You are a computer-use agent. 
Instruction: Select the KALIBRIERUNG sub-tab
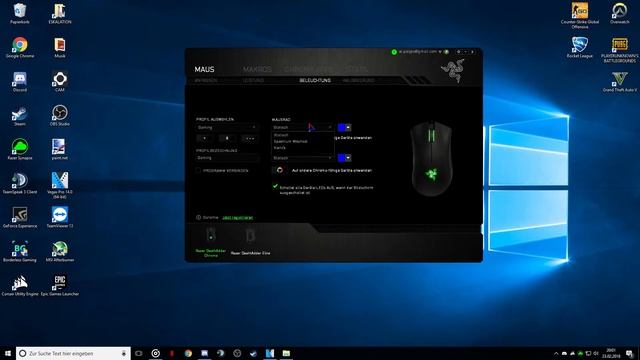coord(358,80)
